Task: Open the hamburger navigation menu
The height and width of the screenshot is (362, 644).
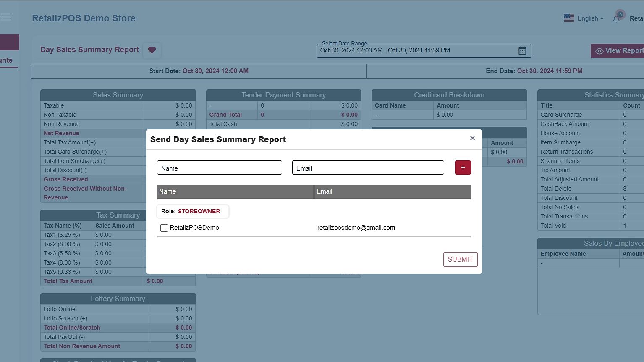Action: point(6,17)
